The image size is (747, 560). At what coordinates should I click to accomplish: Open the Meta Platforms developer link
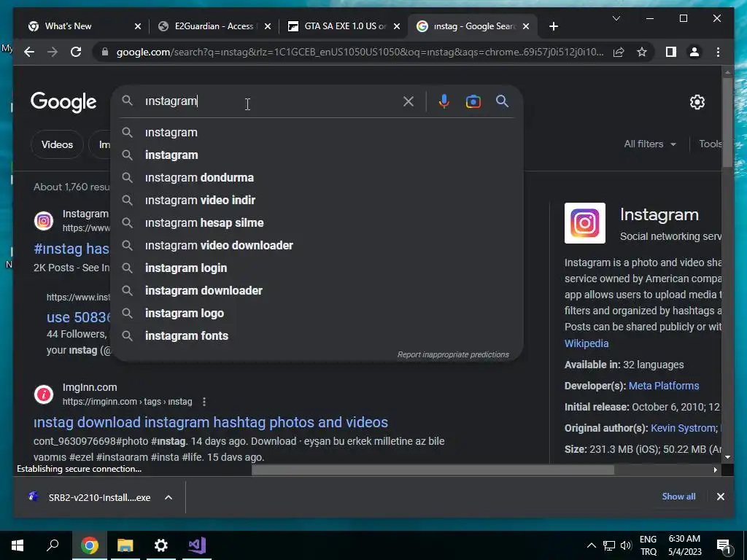coord(664,386)
